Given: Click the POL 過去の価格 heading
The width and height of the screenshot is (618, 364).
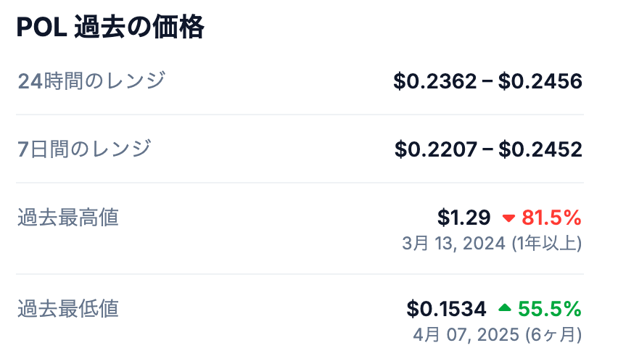Looking at the screenshot, I should point(110,28).
